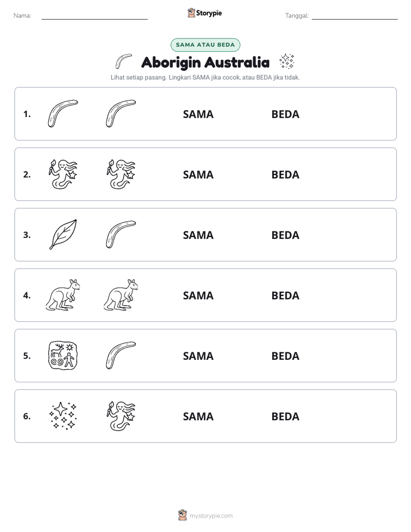Viewport: 411px width, 532px height.
Task: Click the Storypie bear logo at top
Action: click(x=191, y=13)
